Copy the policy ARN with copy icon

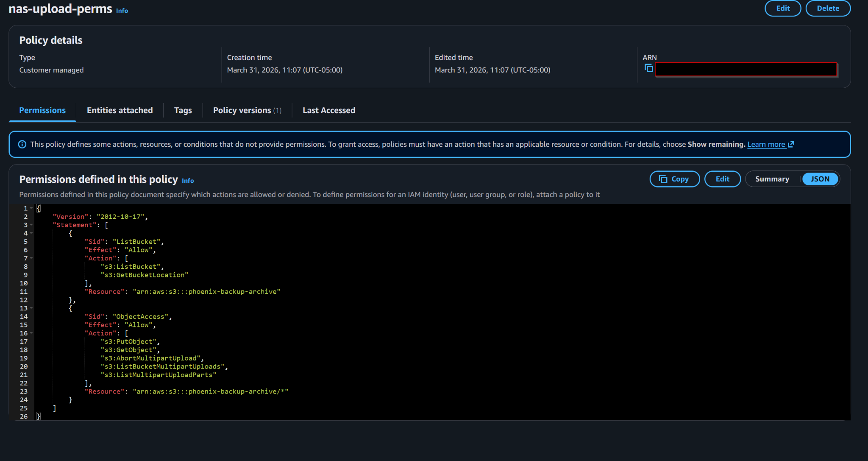(648, 68)
